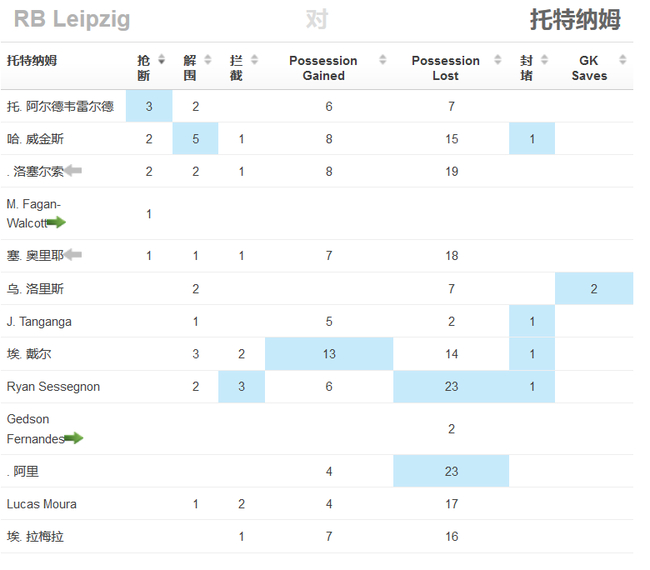Select M. Fagan-Walcott's 抢断 value 1
This screenshot has height=570, width=650.
pos(149,214)
